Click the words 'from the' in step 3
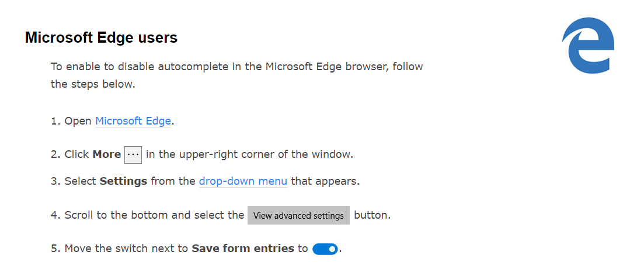This screenshot has width=644, height=269. [x=173, y=181]
